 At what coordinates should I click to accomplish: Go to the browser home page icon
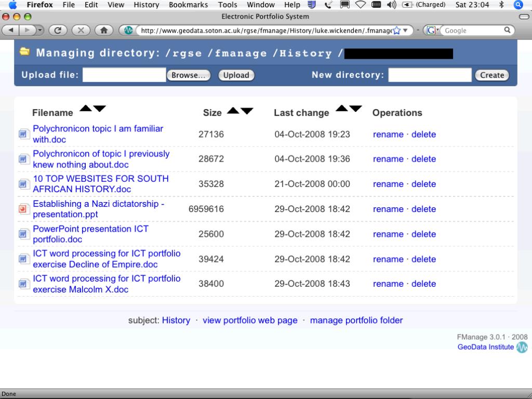point(104,30)
